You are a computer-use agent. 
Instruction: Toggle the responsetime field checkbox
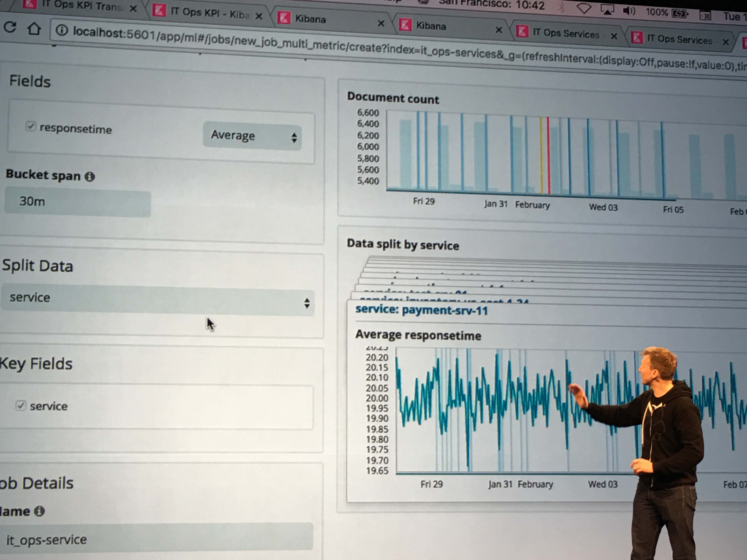[x=30, y=127]
